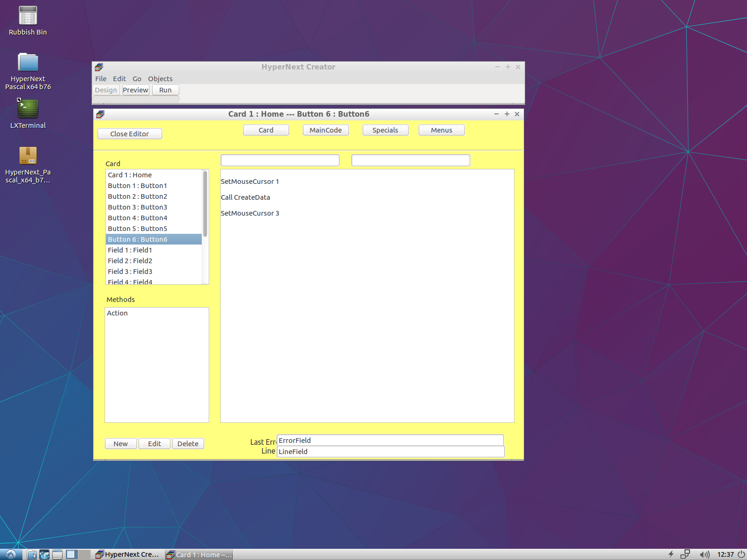Screen dimensions: 747x560
Task: Click the Close Editor button
Action: [129, 134]
